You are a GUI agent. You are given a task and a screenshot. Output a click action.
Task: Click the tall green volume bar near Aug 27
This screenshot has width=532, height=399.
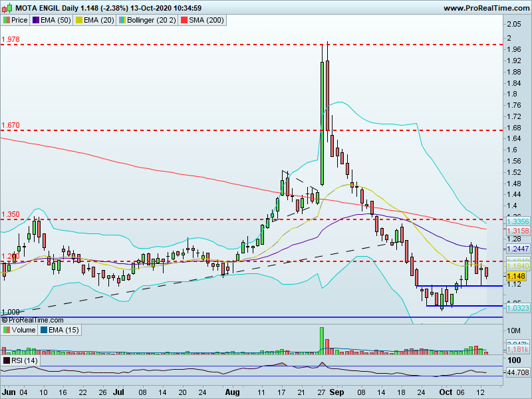322,340
